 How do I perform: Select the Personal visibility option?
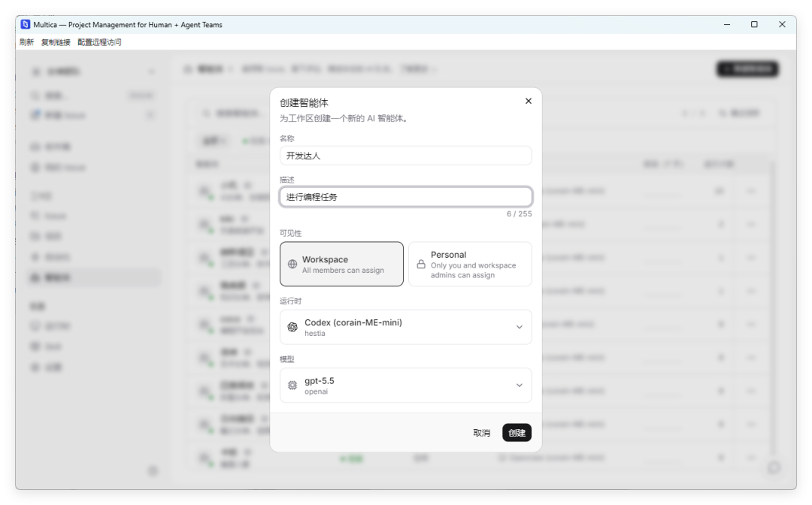click(x=470, y=264)
